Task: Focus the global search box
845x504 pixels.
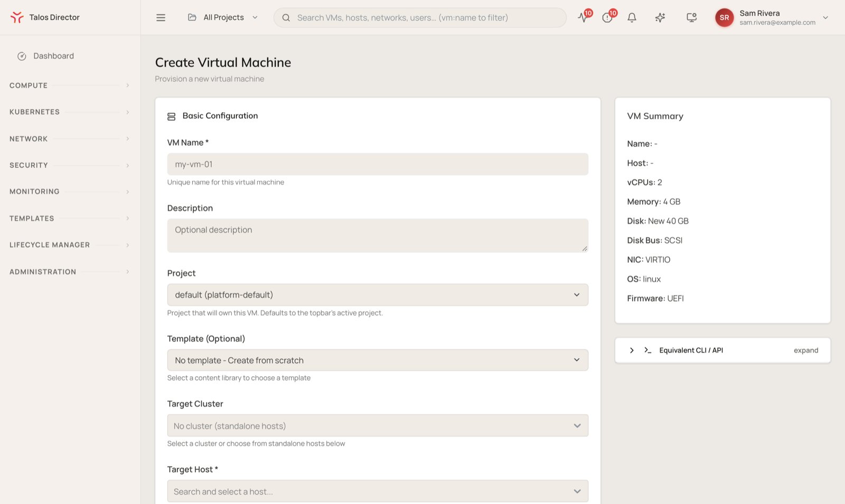Action: click(420, 17)
